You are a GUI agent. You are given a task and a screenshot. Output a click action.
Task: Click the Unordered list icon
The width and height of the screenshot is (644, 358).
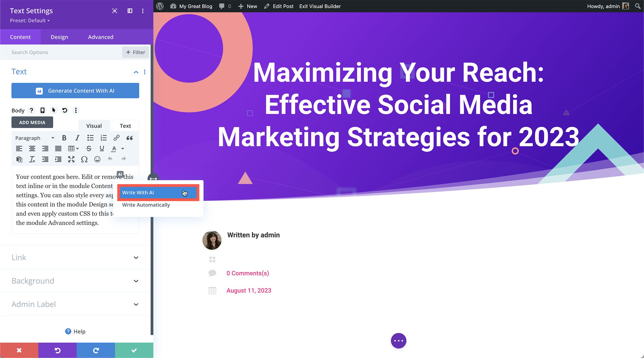[90, 138]
